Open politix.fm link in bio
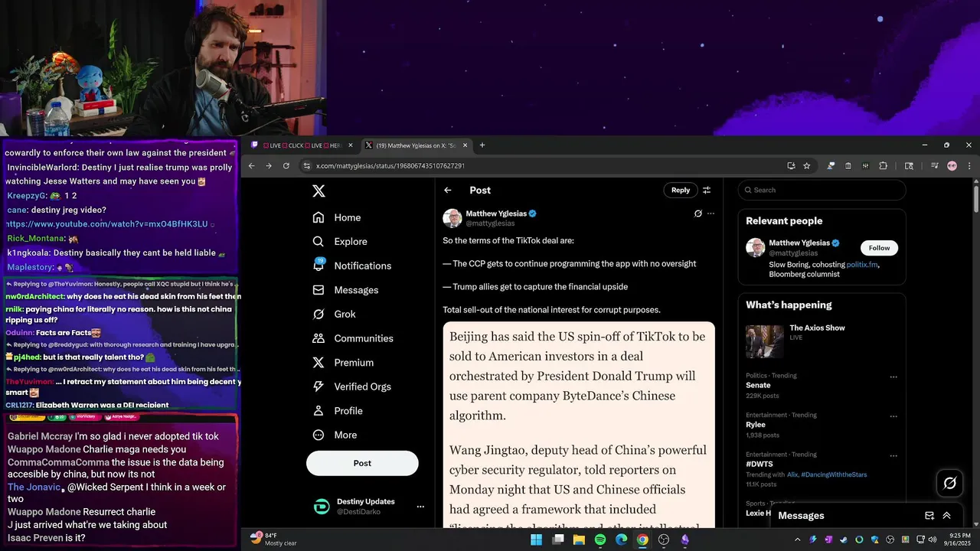Image resolution: width=980 pixels, height=551 pixels. click(862, 265)
